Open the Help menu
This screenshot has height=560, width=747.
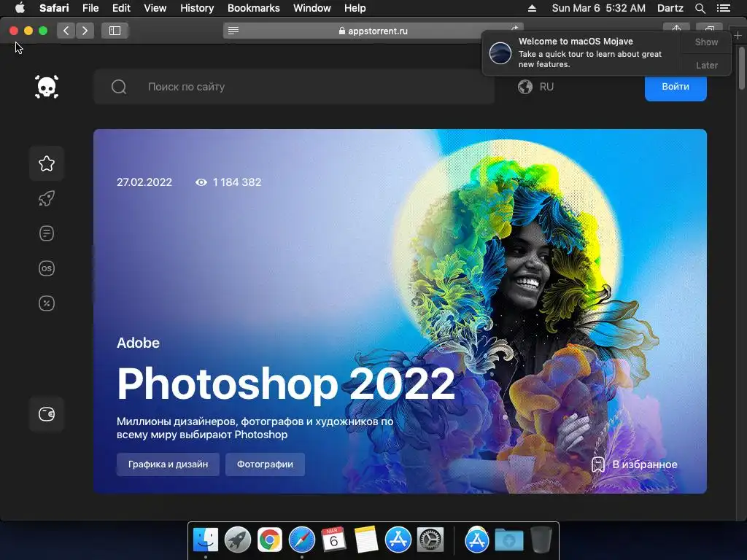(355, 8)
